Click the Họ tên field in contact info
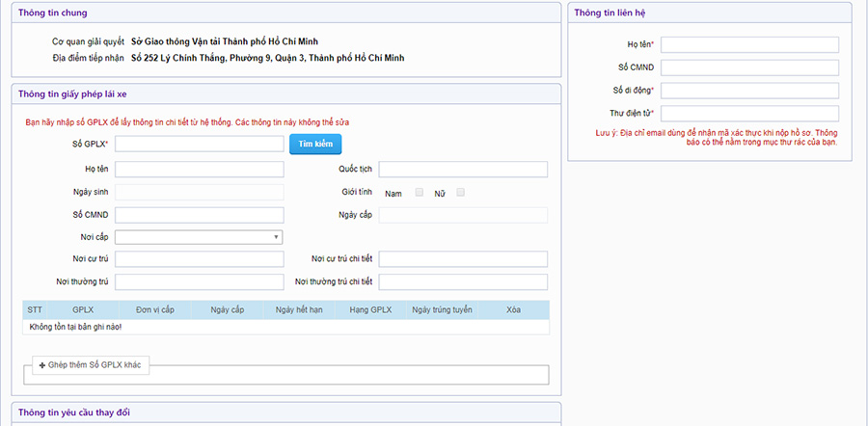 tap(749, 44)
